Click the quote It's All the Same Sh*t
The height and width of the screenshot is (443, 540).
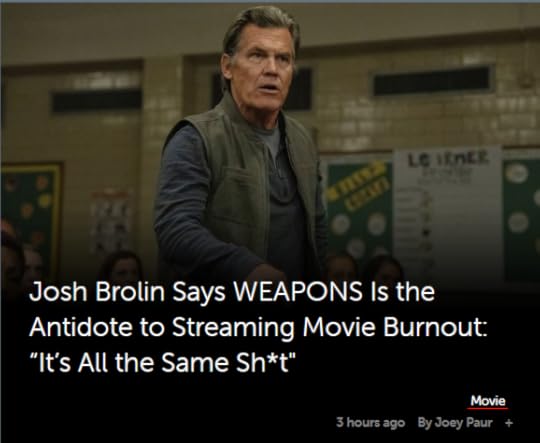click(163, 362)
